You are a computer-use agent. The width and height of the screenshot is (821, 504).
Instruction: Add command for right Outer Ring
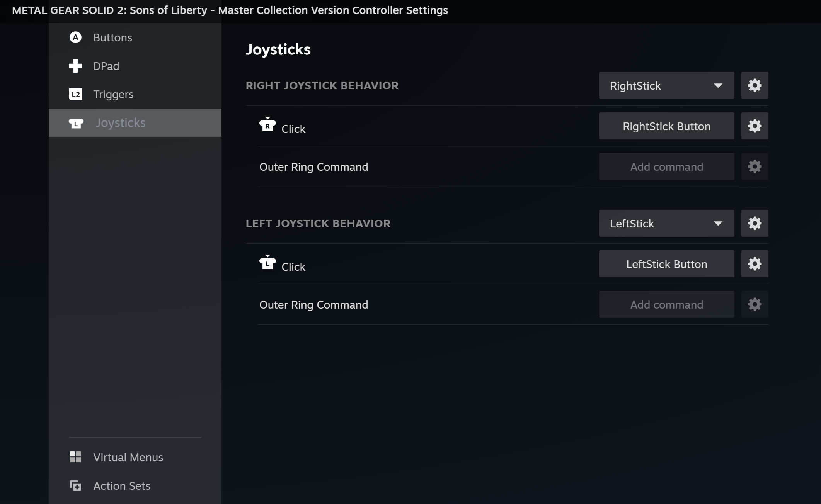point(666,166)
